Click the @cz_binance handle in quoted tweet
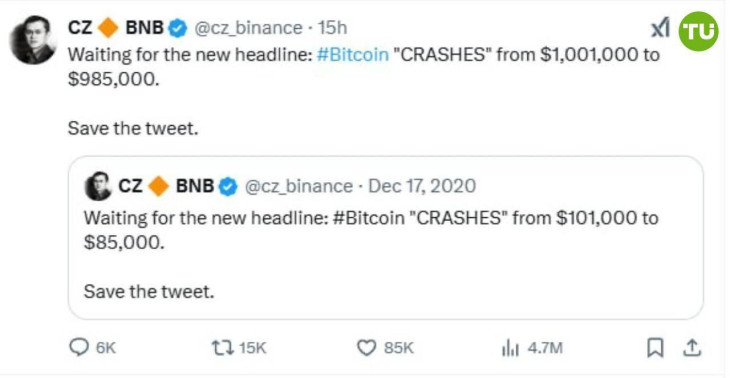Viewport: 730px width, 378px height. (298, 186)
